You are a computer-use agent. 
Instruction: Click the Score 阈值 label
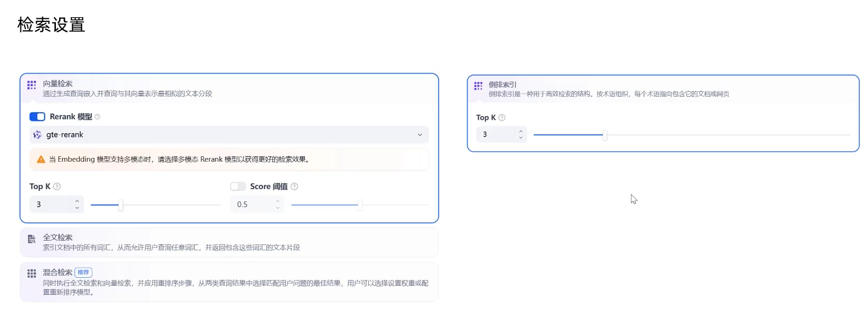(x=269, y=186)
